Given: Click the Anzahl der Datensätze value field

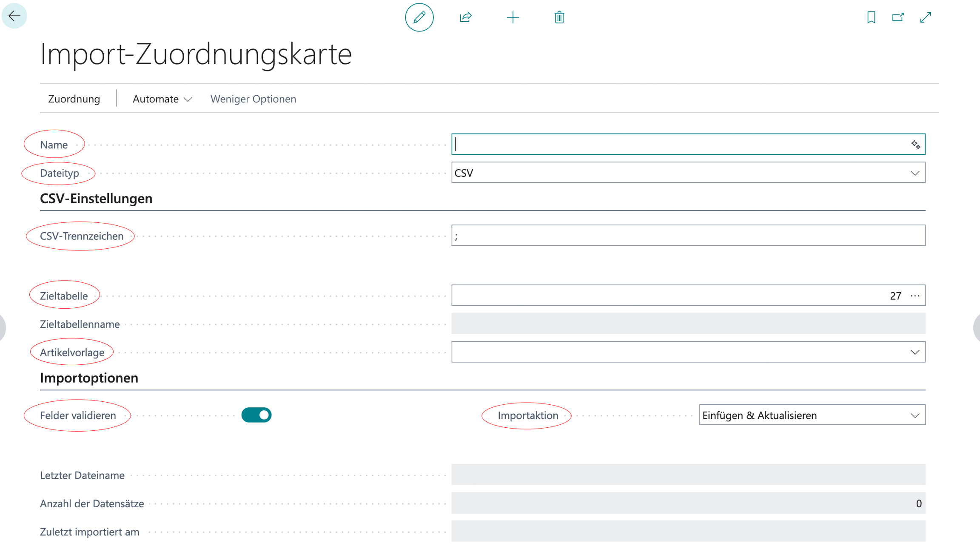Looking at the screenshot, I should coord(688,503).
